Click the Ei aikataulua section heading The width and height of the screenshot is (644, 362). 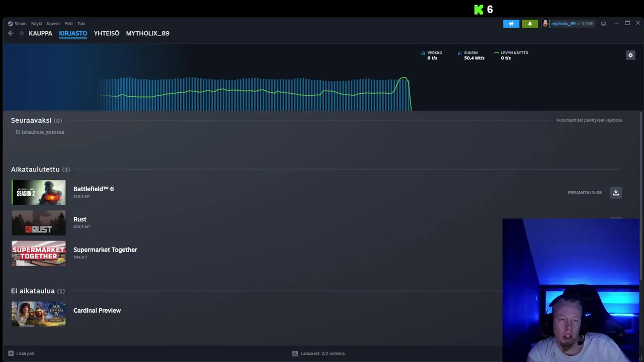(x=33, y=291)
